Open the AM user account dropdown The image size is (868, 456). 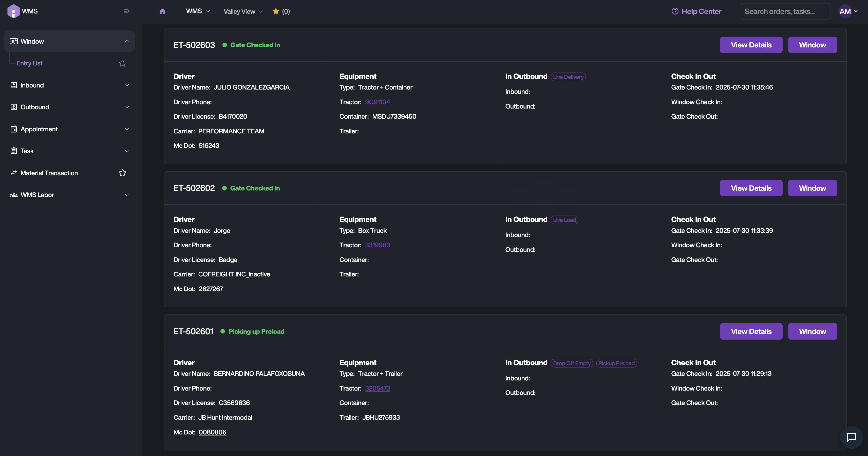pos(848,11)
